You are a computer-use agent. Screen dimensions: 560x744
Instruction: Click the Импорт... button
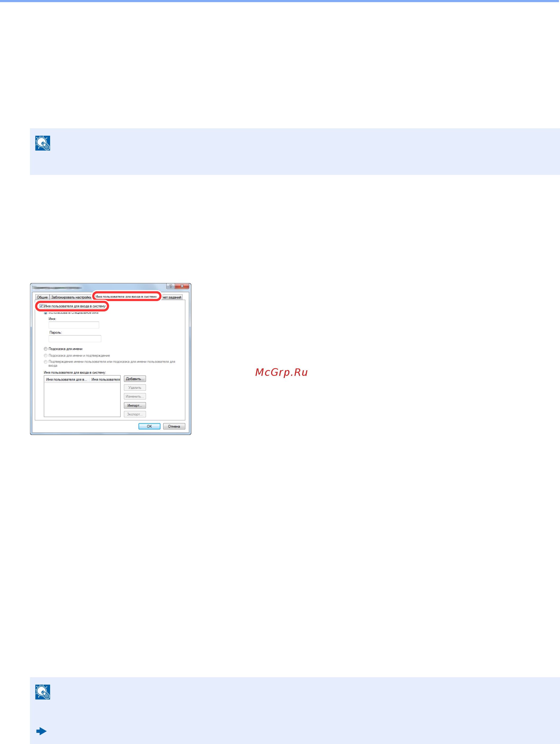click(135, 405)
